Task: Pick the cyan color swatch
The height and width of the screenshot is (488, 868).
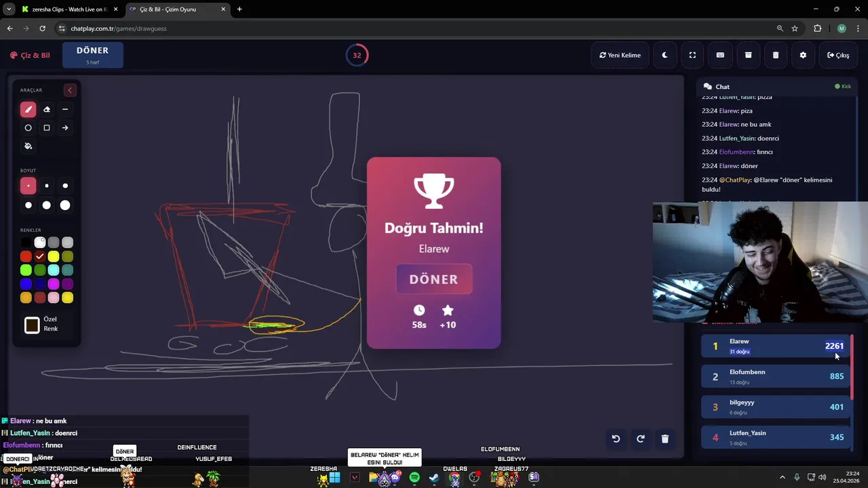Action: tap(54, 270)
